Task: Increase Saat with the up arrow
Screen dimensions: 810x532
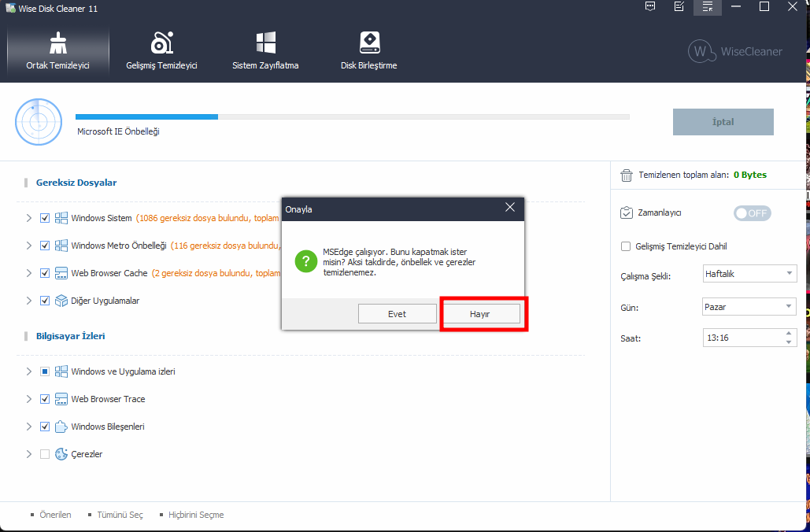Action: point(789,334)
